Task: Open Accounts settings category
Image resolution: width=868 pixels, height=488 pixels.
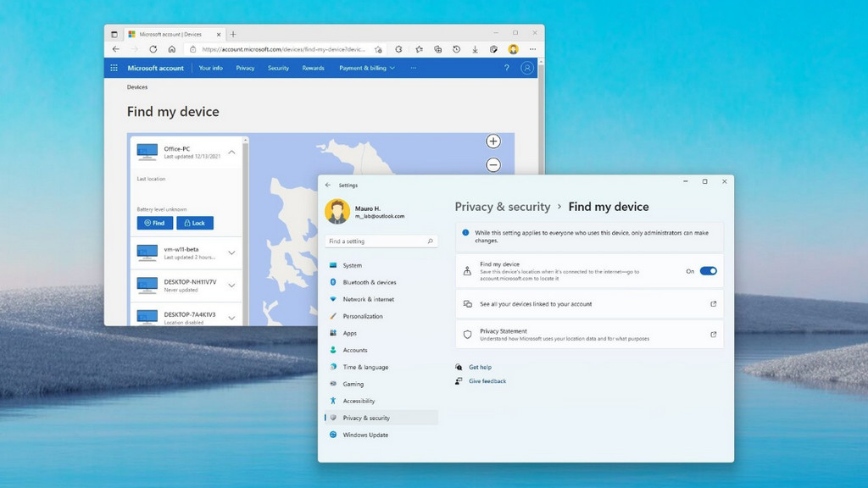Action: [381, 350]
